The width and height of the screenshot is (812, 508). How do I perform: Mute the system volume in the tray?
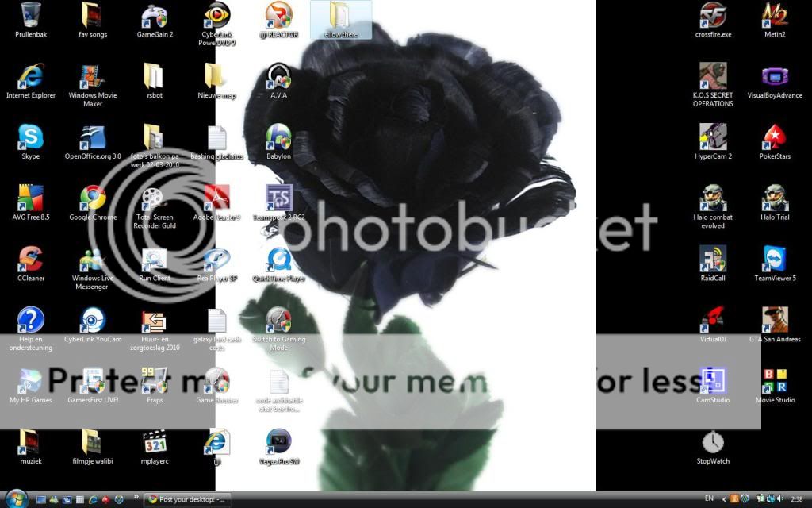pos(778,500)
